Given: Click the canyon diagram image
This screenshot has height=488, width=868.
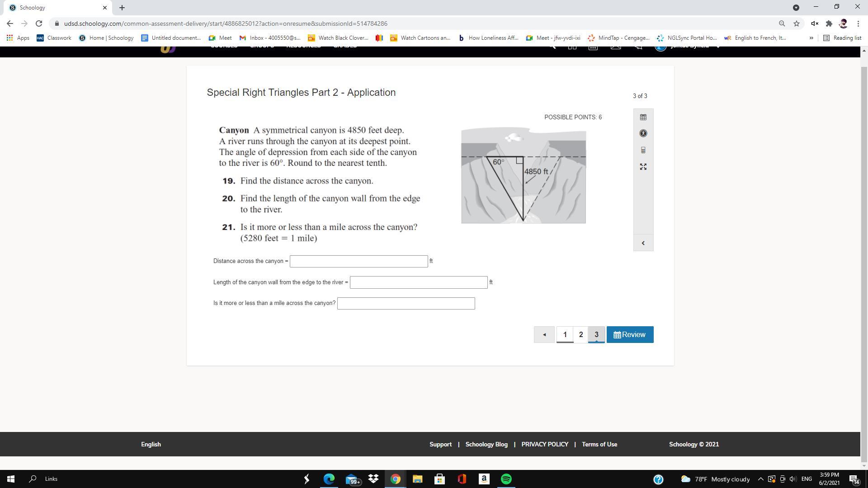Looking at the screenshot, I should pyautogui.click(x=524, y=176).
